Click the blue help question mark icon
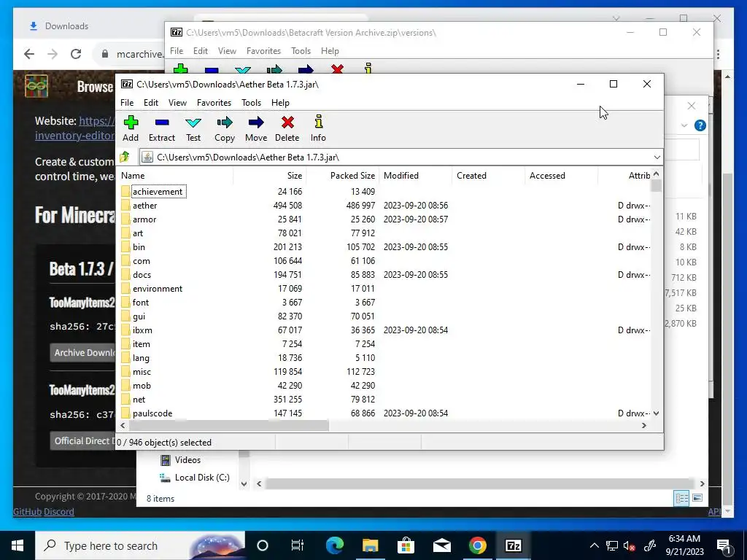 coord(700,125)
